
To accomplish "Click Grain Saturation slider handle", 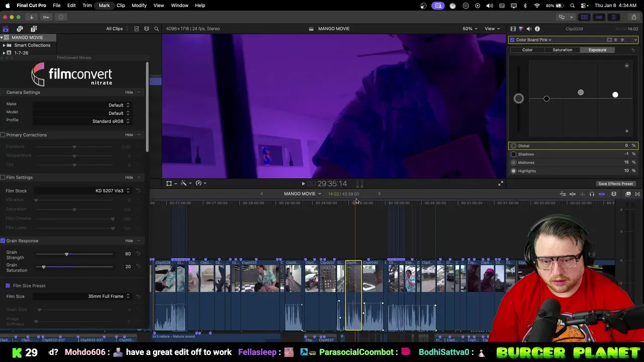I will (44, 267).
